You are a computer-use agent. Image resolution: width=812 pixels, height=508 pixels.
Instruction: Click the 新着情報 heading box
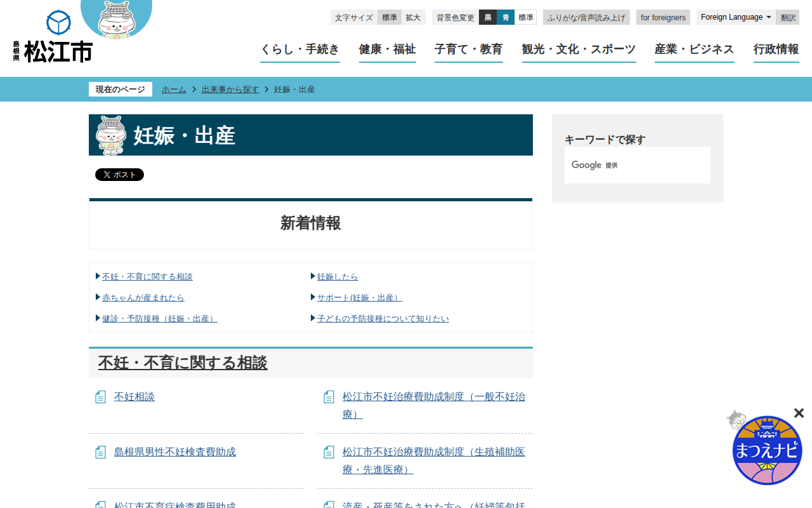click(311, 224)
